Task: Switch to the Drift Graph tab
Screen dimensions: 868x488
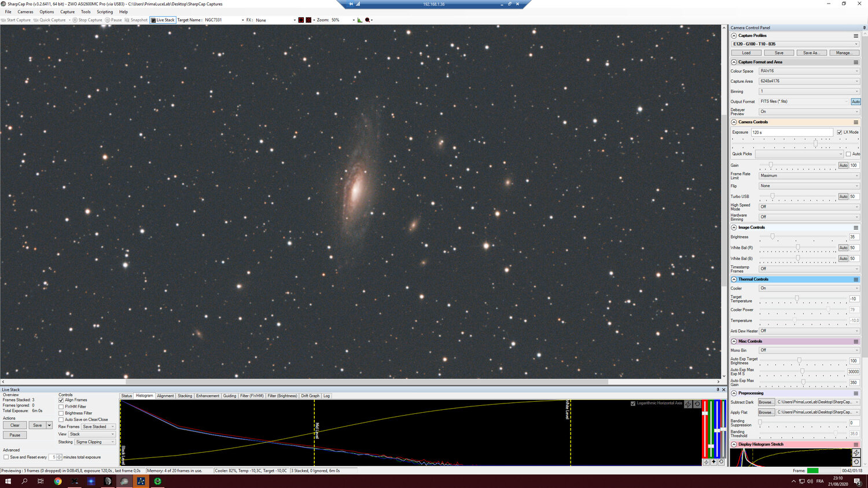Action: [310, 396]
